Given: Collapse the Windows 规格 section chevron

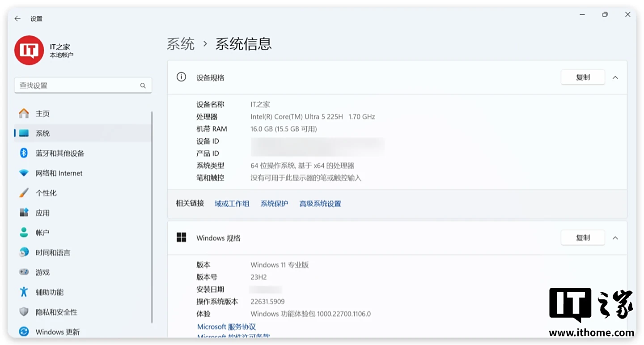Looking at the screenshot, I should (615, 238).
